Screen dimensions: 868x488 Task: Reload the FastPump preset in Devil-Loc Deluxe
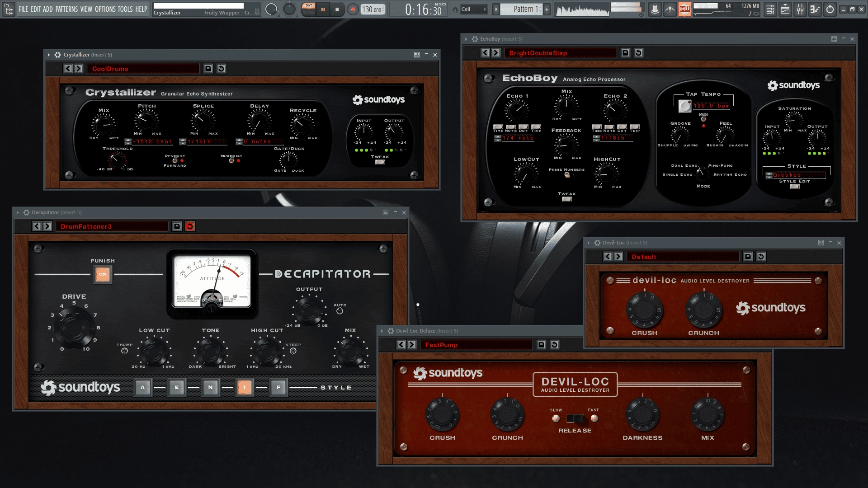pos(554,345)
